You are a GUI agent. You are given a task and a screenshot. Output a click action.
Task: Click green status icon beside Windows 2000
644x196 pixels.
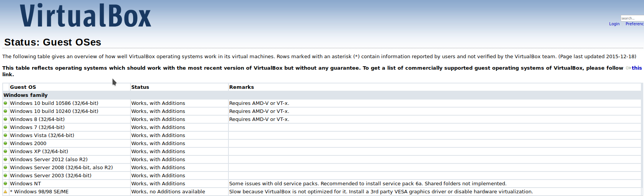[5, 143]
